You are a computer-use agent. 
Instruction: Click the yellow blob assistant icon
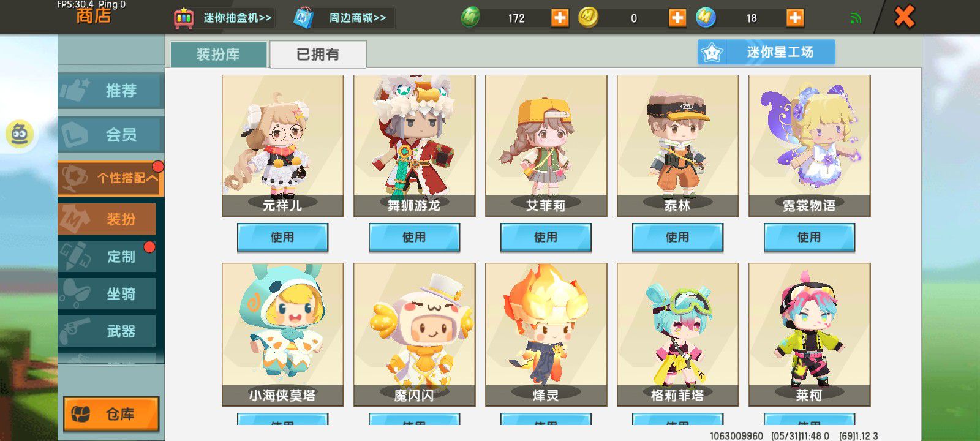[x=20, y=134]
